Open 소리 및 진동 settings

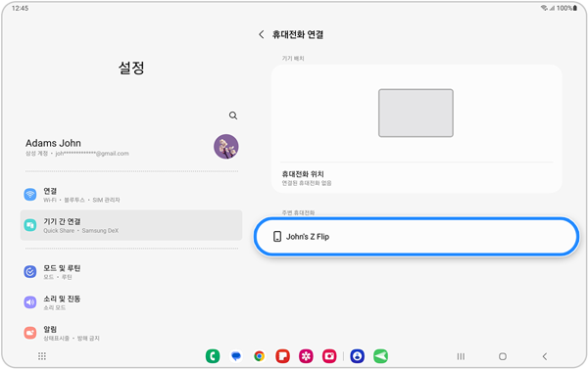tap(131, 302)
